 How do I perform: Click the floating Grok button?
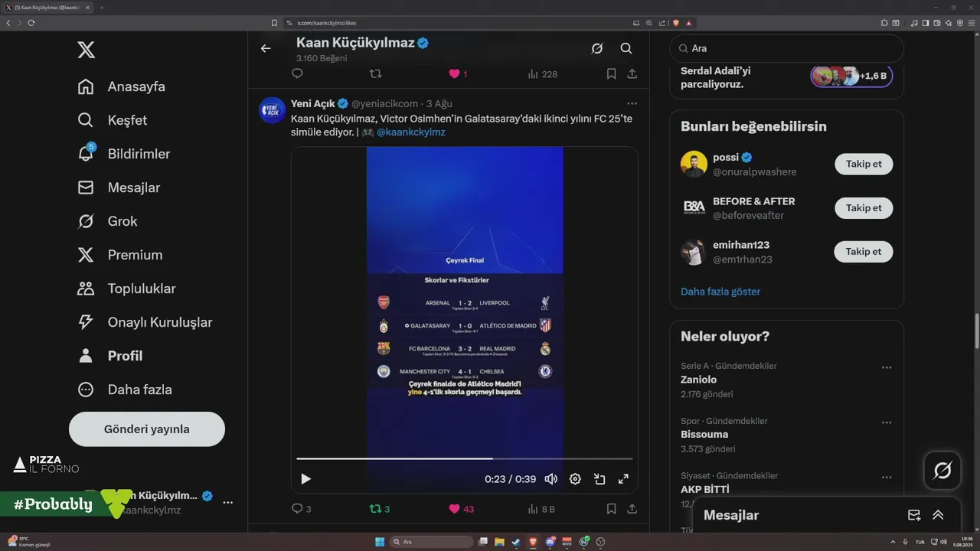click(x=942, y=471)
